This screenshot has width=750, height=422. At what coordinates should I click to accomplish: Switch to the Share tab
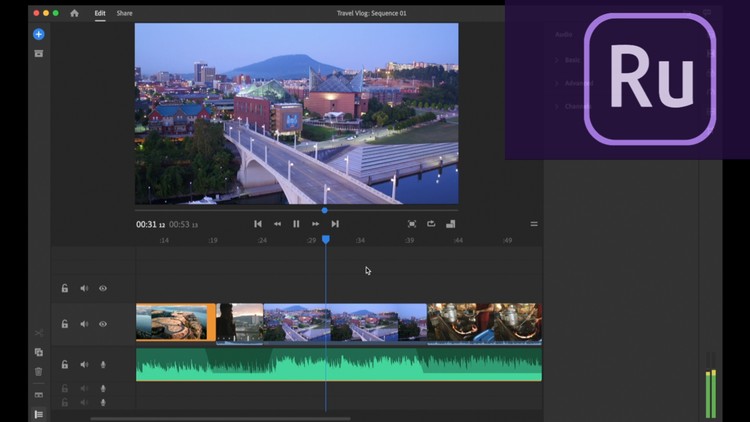[124, 13]
